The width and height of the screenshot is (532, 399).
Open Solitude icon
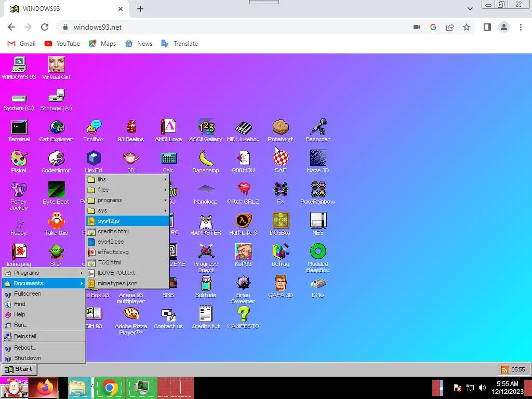pyautogui.click(x=206, y=287)
